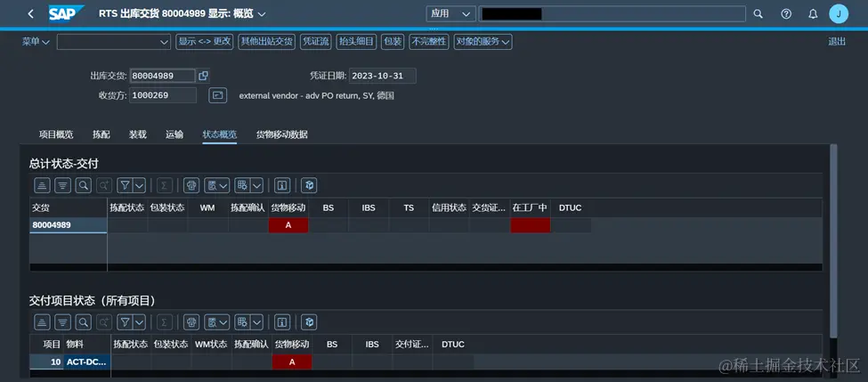This screenshot has height=382, width=868.
Task: Open filter dropdown arrow in 交付项目状态 toolbar
Action: click(140, 321)
